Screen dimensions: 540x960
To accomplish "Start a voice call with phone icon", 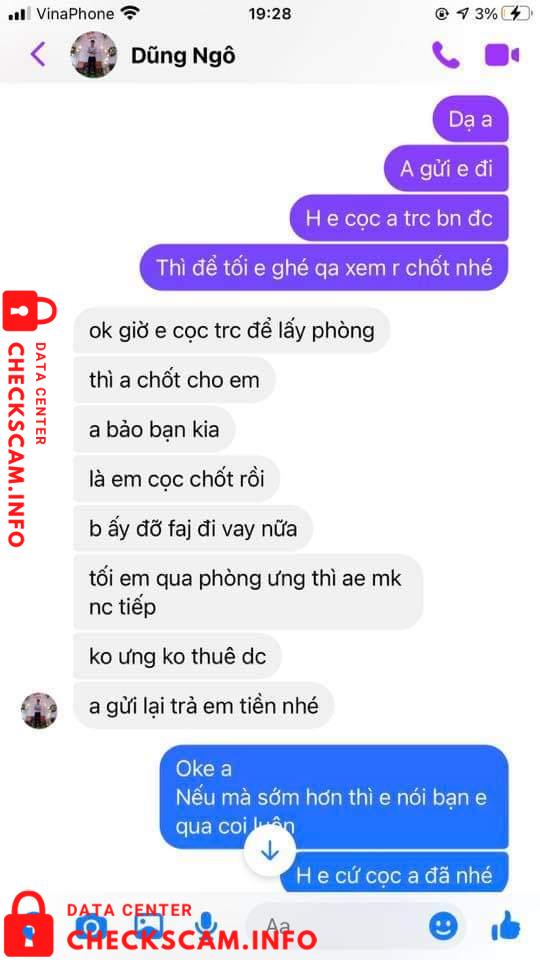I will click(445, 55).
